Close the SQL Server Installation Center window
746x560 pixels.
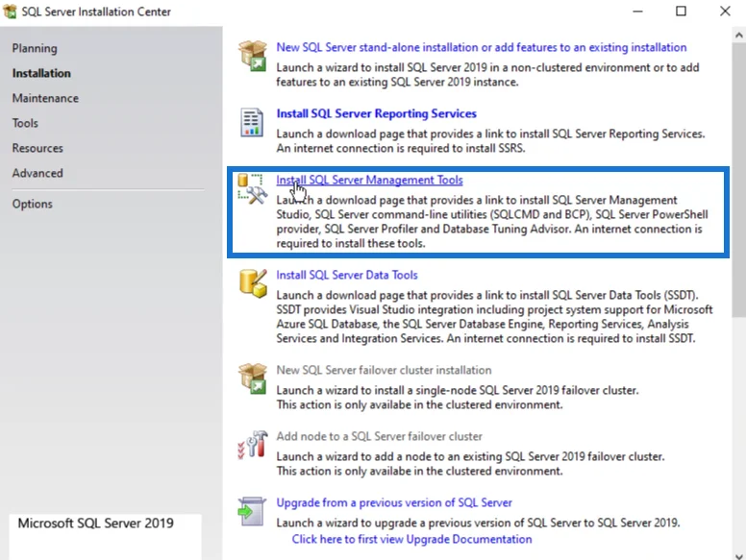click(725, 11)
